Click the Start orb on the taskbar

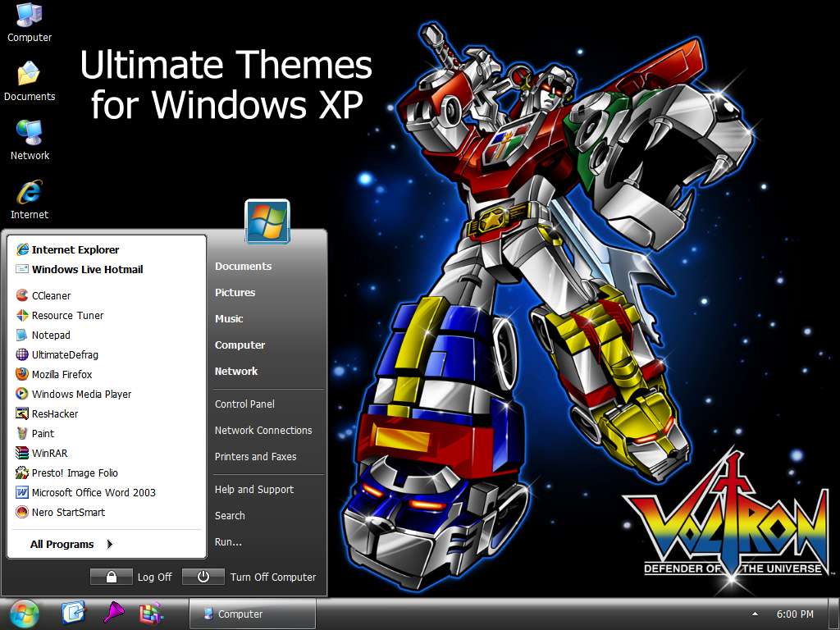[22, 613]
